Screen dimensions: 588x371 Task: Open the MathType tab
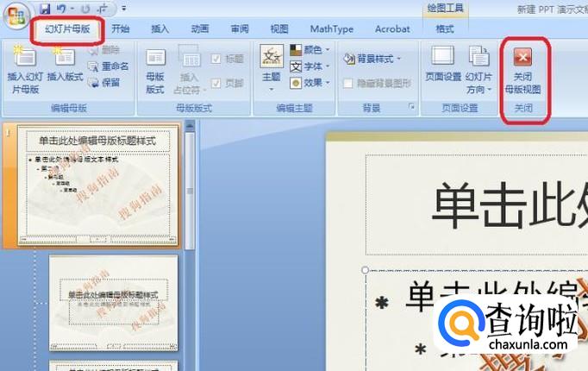[x=332, y=28]
